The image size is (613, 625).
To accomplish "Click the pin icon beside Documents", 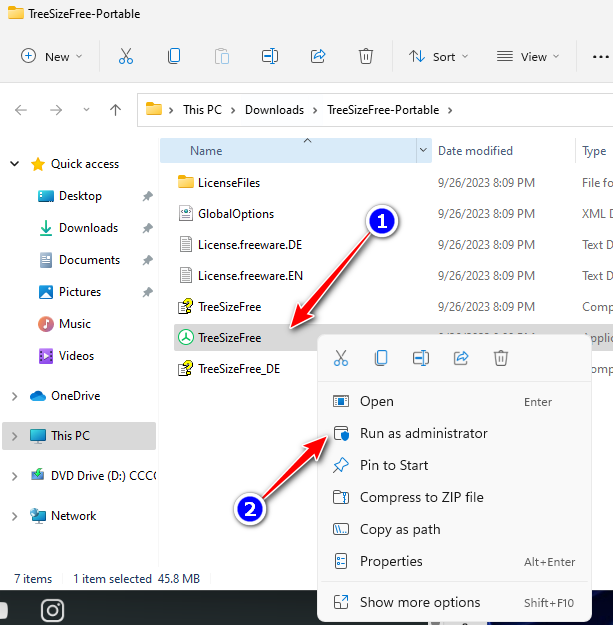I will [147, 260].
